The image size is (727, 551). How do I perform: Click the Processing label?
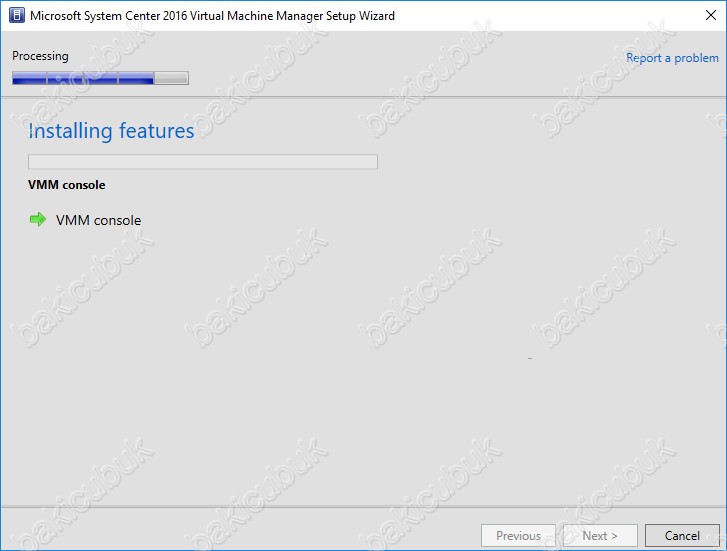click(x=40, y=56)
